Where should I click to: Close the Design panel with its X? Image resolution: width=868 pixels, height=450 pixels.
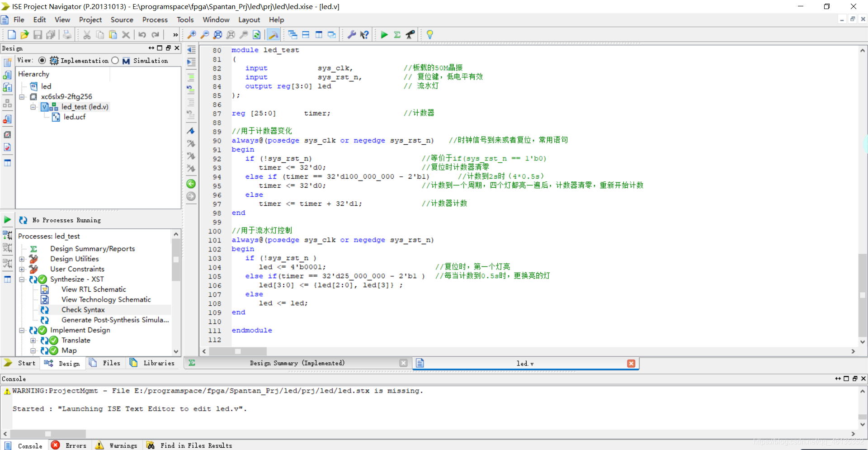(x=177, y=48)
